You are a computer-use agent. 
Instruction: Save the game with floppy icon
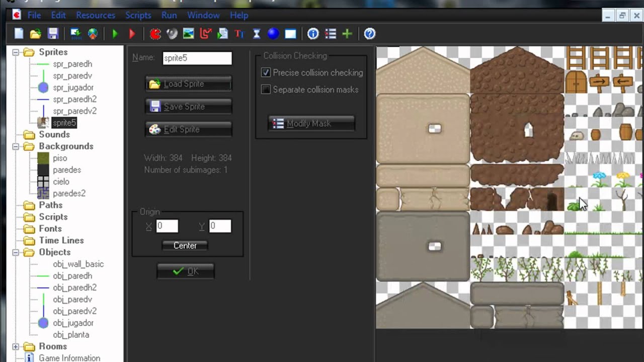(53, 34)
